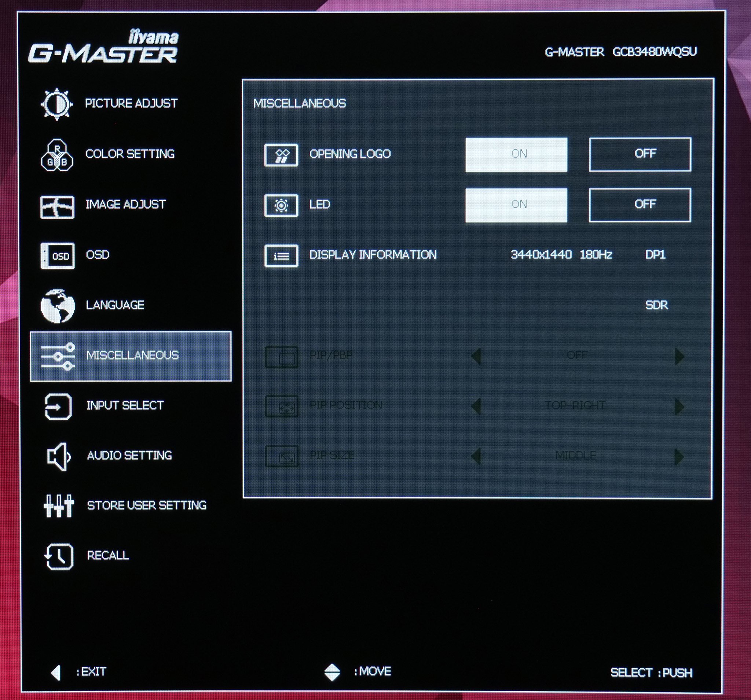Select the Input Select arrow icon
The height and width of the screenshot is (700, 751).
click(58, 407)
